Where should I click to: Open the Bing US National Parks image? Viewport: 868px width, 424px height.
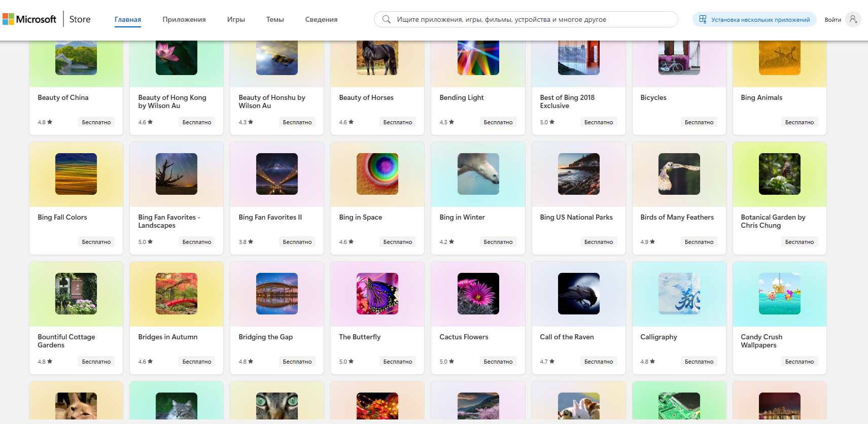pyautogui.click(x=579, y=174)
